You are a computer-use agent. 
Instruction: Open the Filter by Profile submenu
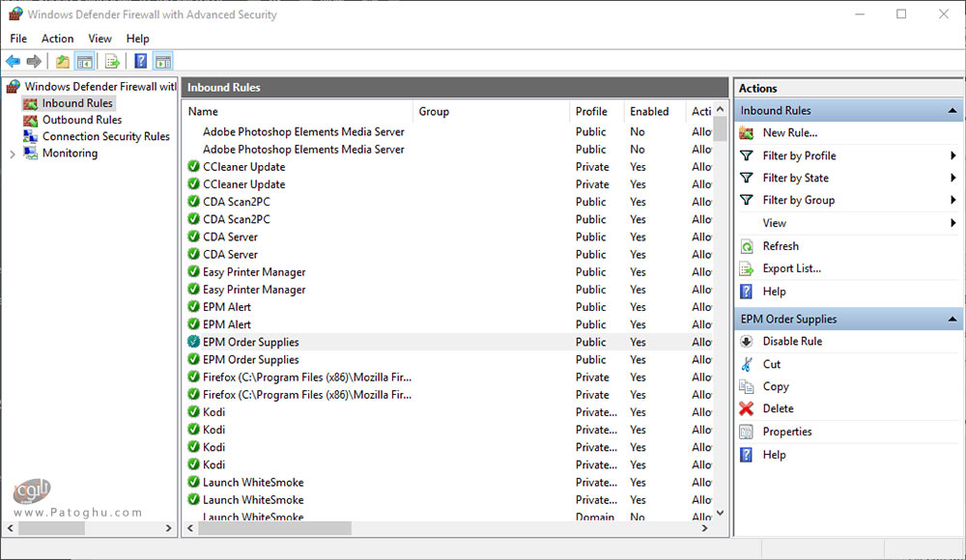(849, 155)
